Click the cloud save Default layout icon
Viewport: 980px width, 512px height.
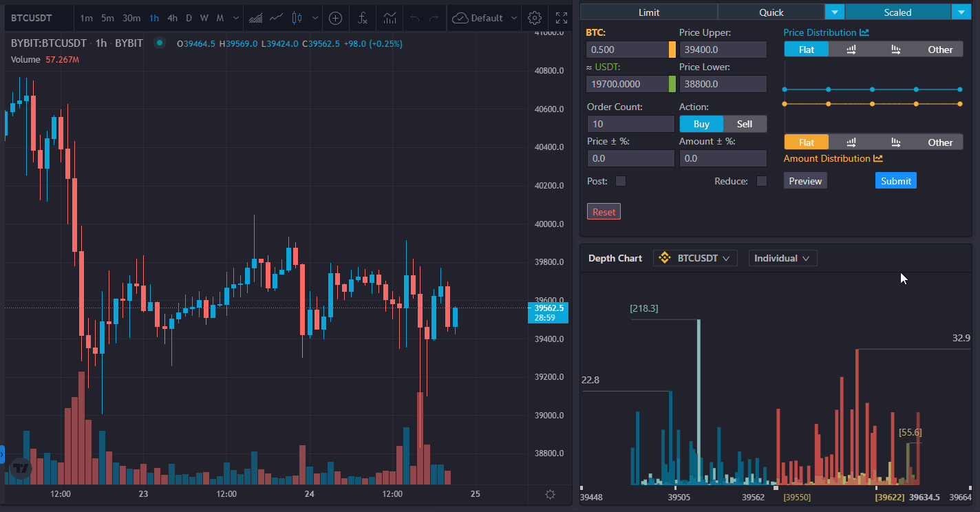[461, 18]
